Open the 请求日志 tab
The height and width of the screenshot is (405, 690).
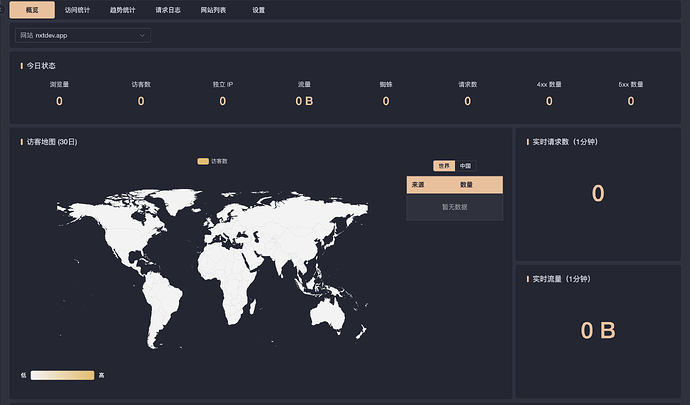(169, 9)
